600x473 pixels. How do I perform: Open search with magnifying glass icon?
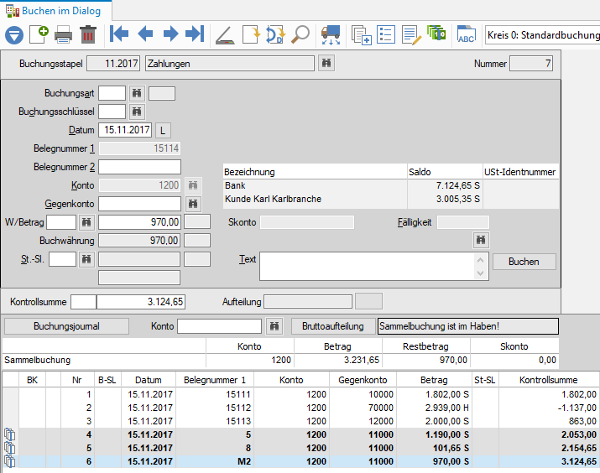click(300, 34)
